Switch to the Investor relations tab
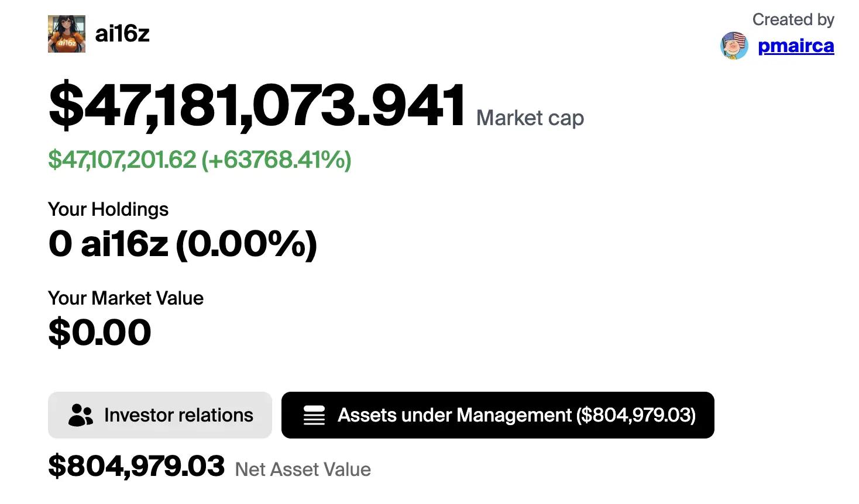The width and height of the screenshot is (859, 504). tap(160, 415)
